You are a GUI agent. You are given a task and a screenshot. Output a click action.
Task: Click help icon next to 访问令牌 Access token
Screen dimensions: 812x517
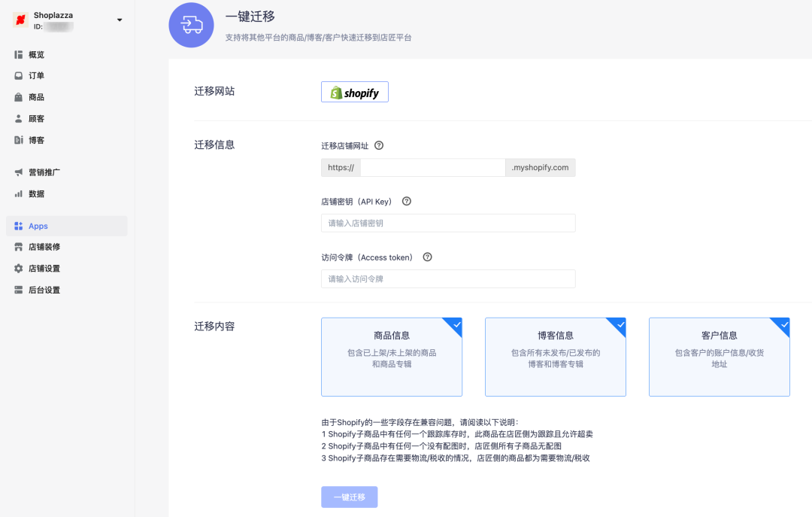point(427,257)
